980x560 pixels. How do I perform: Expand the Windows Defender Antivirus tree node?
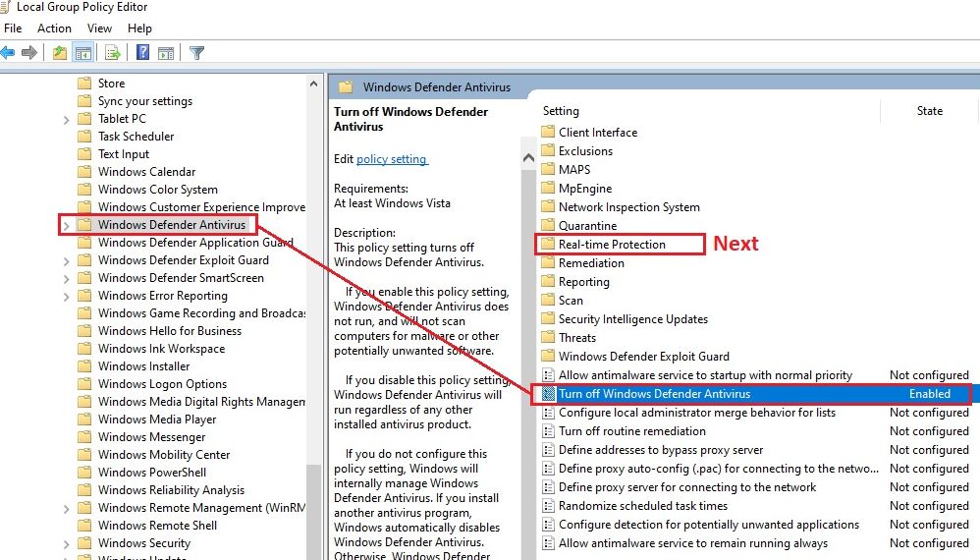[x=66, y=225]
